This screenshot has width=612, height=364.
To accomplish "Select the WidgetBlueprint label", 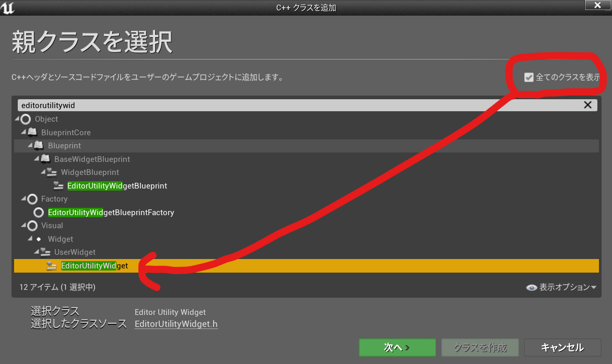I will pos(90,172).
